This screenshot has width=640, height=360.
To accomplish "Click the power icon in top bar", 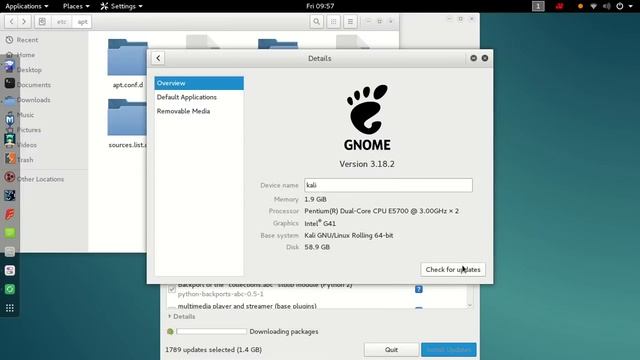I will coord(620,6).
